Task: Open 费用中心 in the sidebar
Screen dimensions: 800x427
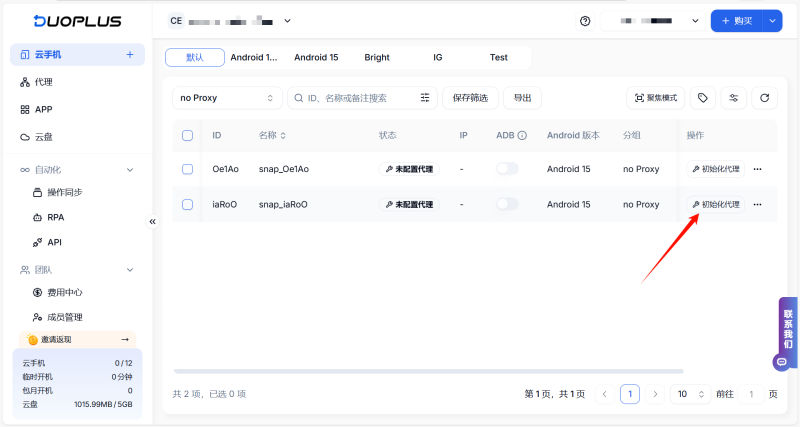Action: tap(65, 292)
